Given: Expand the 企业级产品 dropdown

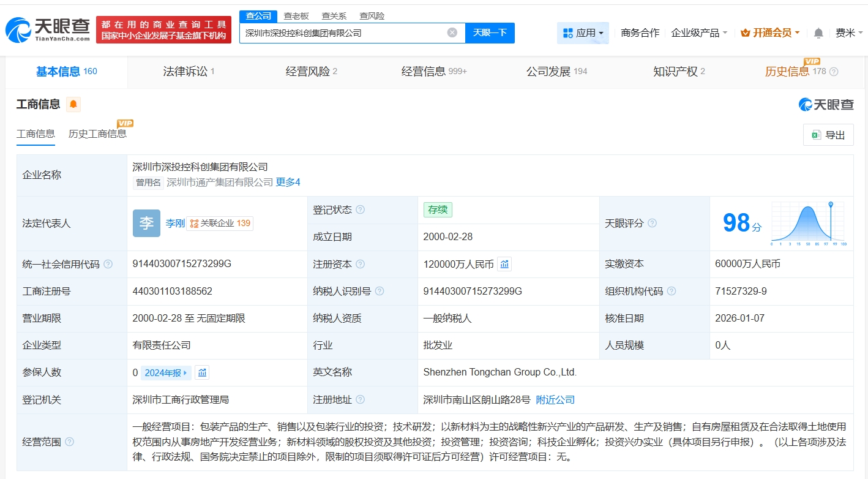Looking at the screenshot, I should point(699,33).
